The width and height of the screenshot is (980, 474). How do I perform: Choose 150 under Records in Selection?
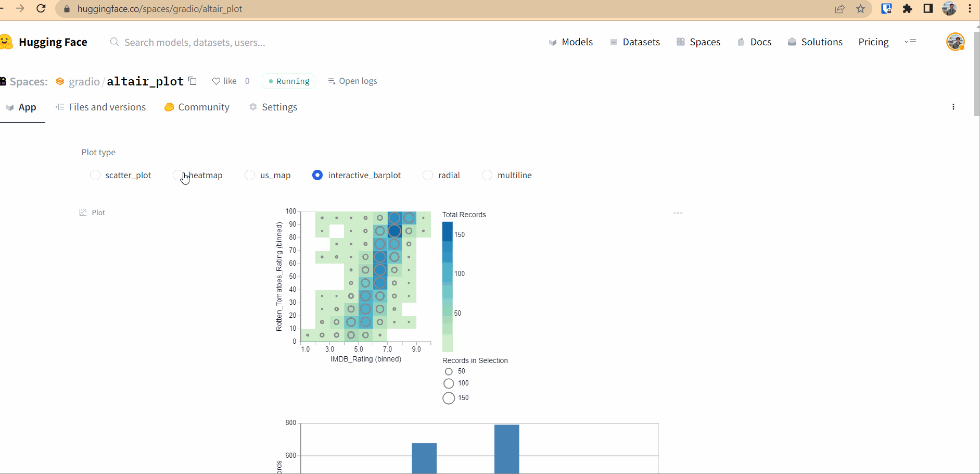pyautogui.click(x=448, y=398)
